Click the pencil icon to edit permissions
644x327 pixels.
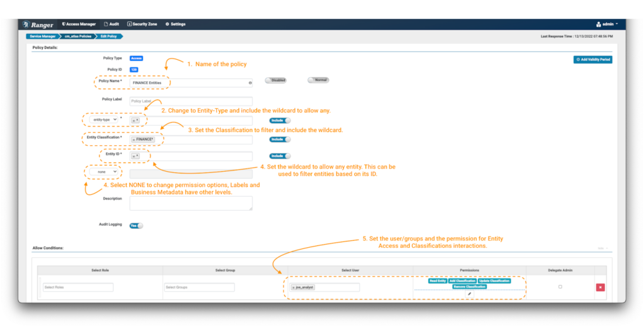[469, 294]
